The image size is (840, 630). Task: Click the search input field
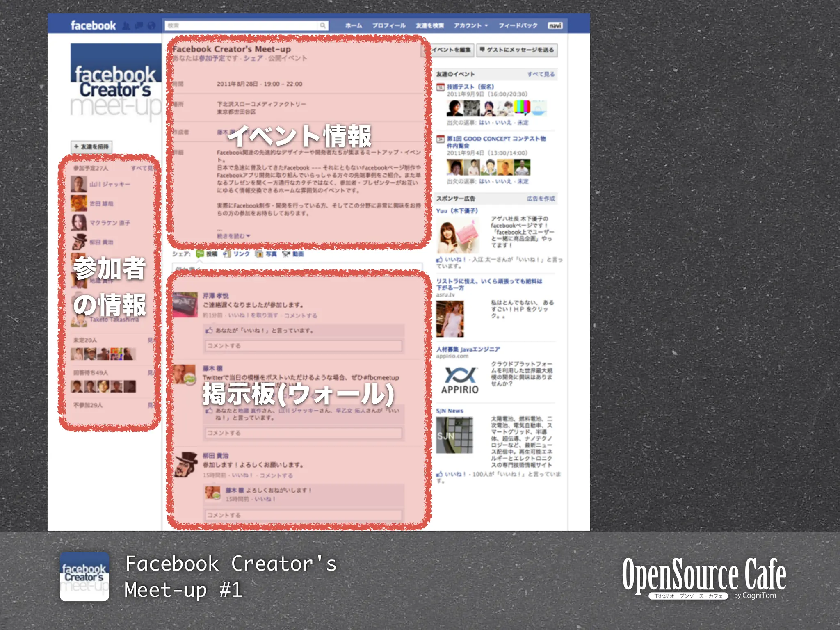point(241,25)
